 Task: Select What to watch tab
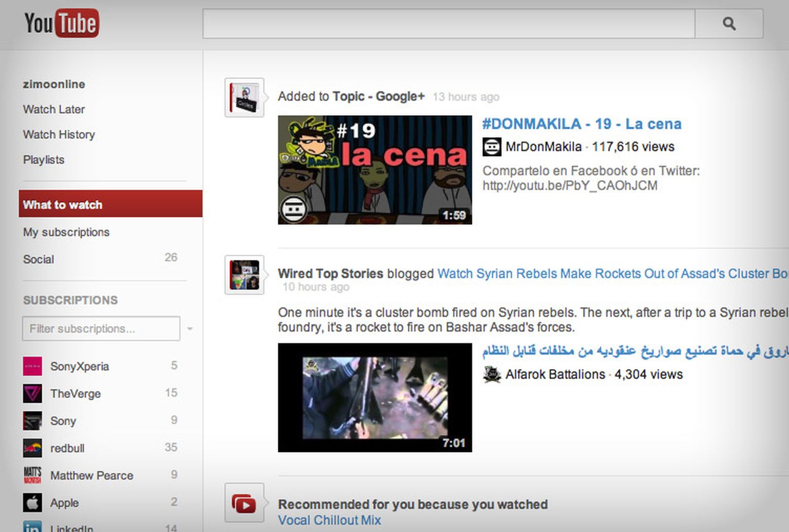(110, 204)
